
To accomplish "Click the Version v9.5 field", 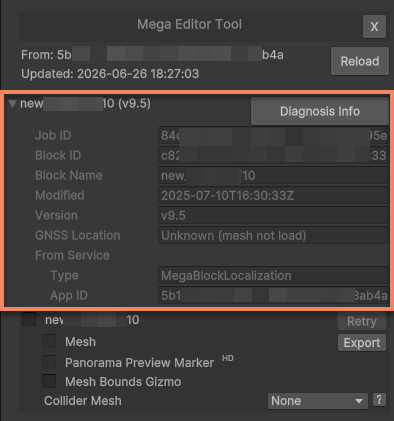I will (274, 215).
